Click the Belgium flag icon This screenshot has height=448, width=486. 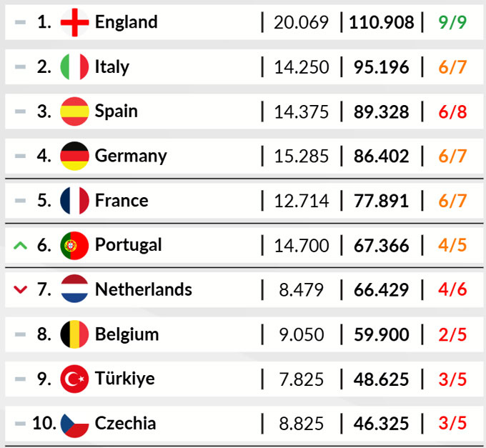(74, 334)
